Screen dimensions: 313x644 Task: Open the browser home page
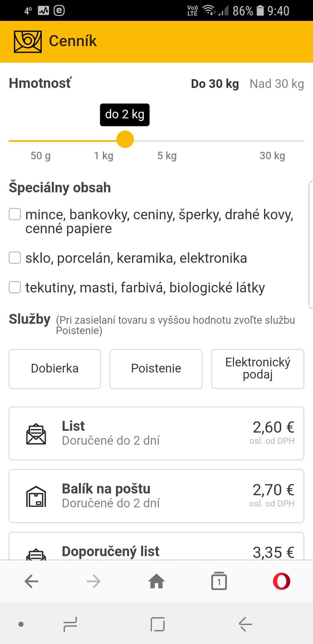156,581
